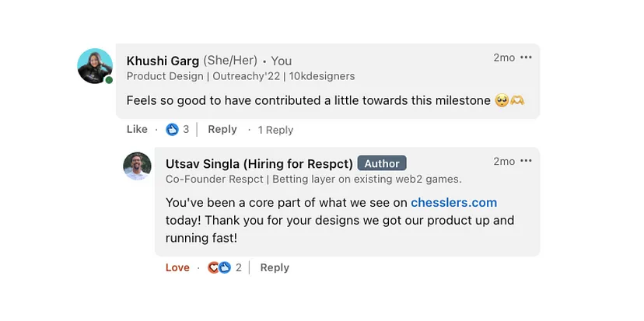644x321 pixels.
Task: Open Utsav Singla's profile picture
Action: 137,166
